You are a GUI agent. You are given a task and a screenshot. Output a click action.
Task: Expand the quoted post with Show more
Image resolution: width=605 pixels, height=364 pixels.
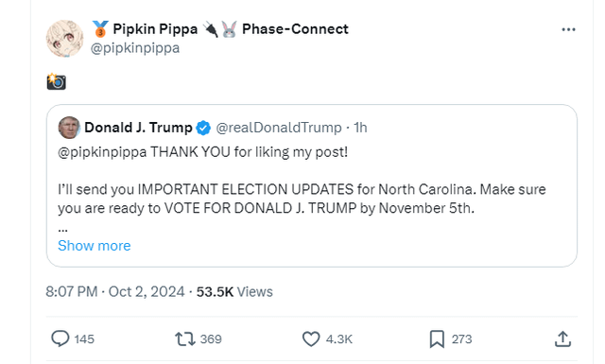click(95, 246)
